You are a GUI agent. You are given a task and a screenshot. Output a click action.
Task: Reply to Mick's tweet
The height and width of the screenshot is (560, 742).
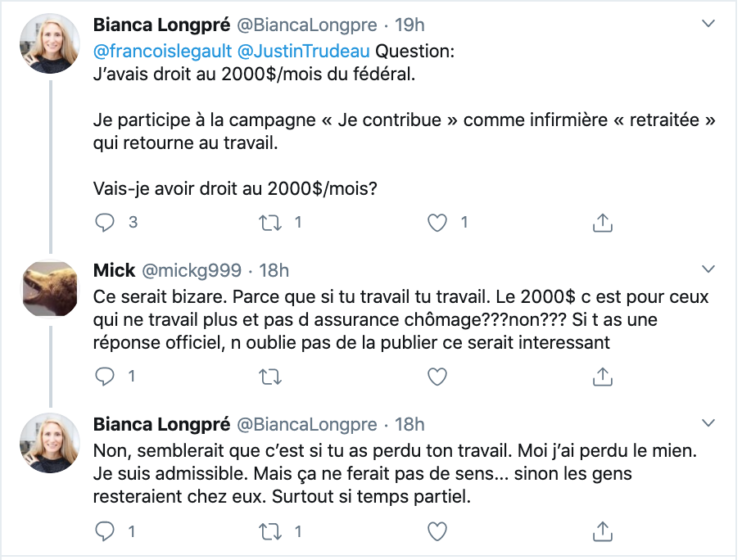105,377
